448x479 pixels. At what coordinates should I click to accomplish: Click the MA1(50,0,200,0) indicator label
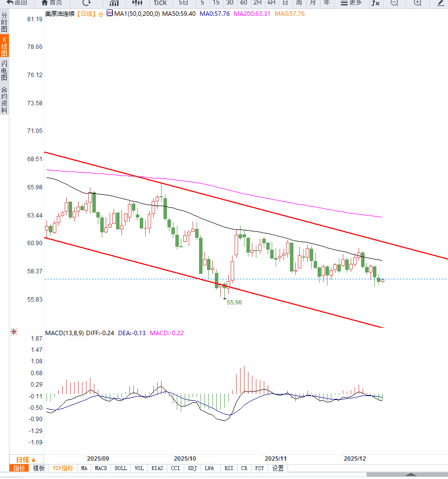[x=137, y=14]
